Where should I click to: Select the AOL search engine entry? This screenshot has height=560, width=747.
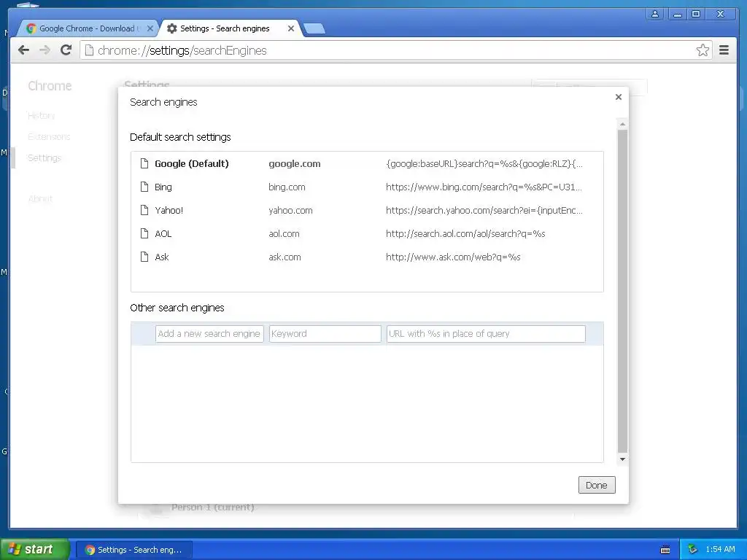[367, 234]
